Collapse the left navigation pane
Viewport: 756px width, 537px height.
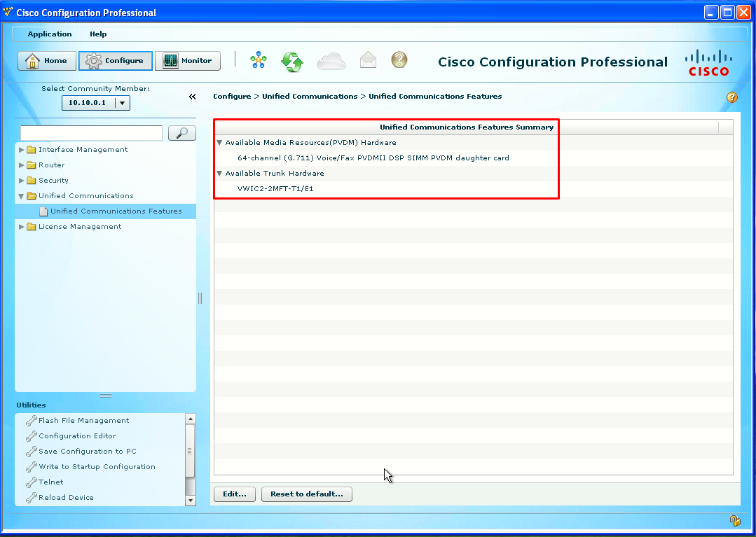(x=193, y=97)
